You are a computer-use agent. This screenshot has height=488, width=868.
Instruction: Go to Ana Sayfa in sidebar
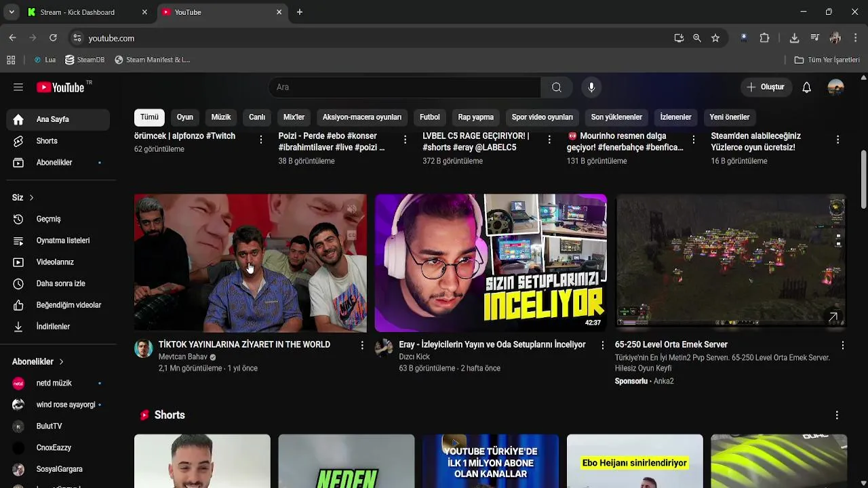coord(58,119)
